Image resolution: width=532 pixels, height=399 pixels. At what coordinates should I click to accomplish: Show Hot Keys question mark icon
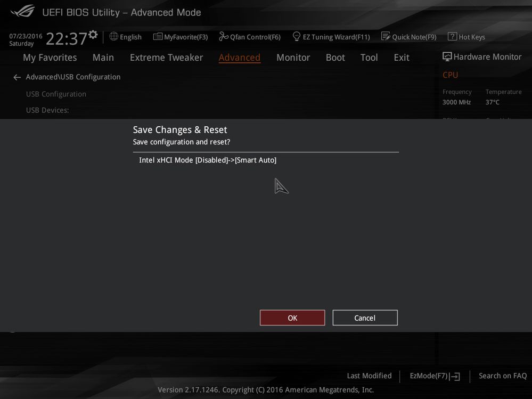(x=452, y=36)
